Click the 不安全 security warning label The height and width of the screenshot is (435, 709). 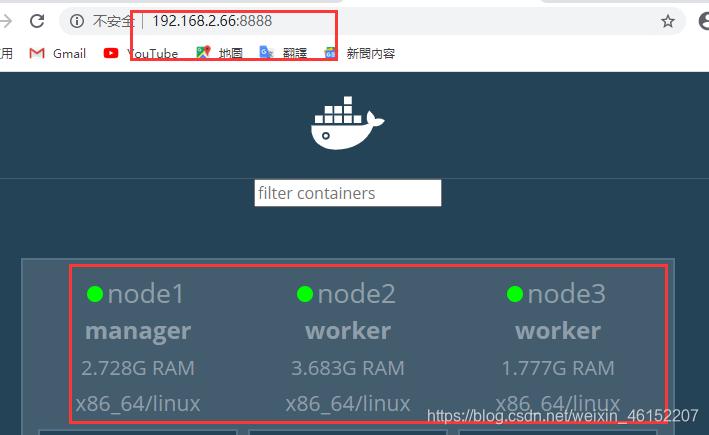point(113,21)
